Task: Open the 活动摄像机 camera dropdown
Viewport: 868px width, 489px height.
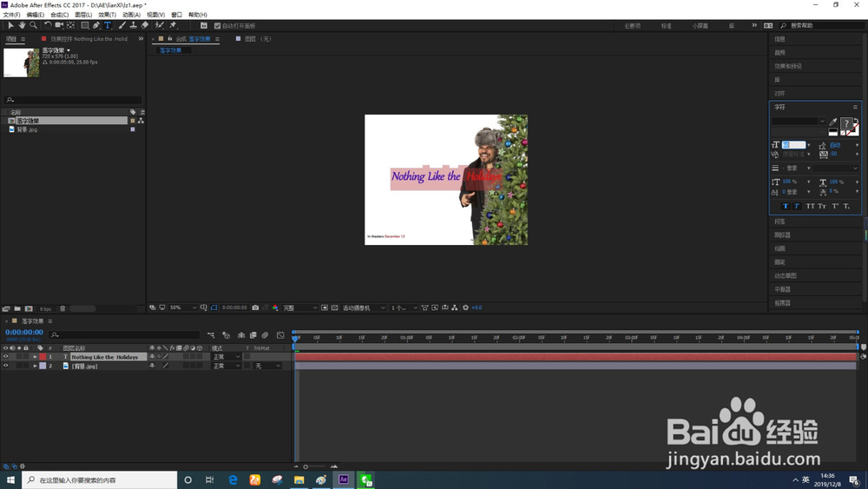Action: click(x=363, y=308)
